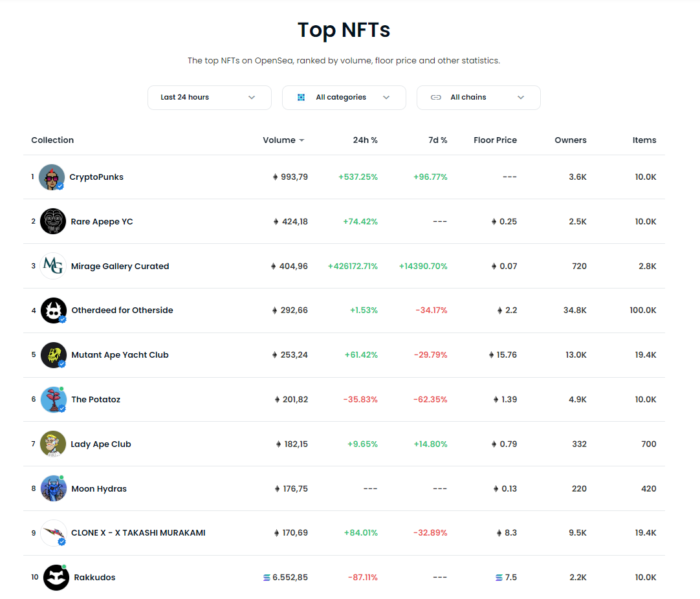Click the verified badge on CryptoPunks
The image size is (700, 599).
click(x=60, y=186)
